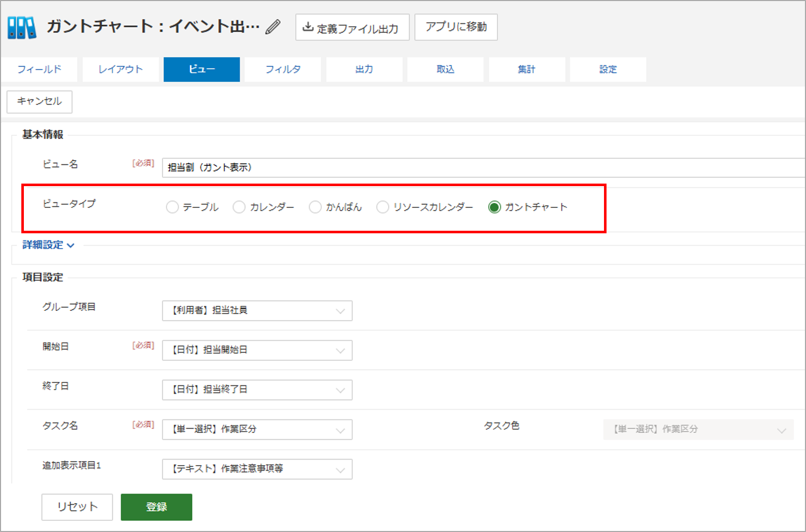Viewport: 806px width, 532px height.
Task: Select the ガントチャート radio button
Action: pyautogui.click(x=494, y=207)
